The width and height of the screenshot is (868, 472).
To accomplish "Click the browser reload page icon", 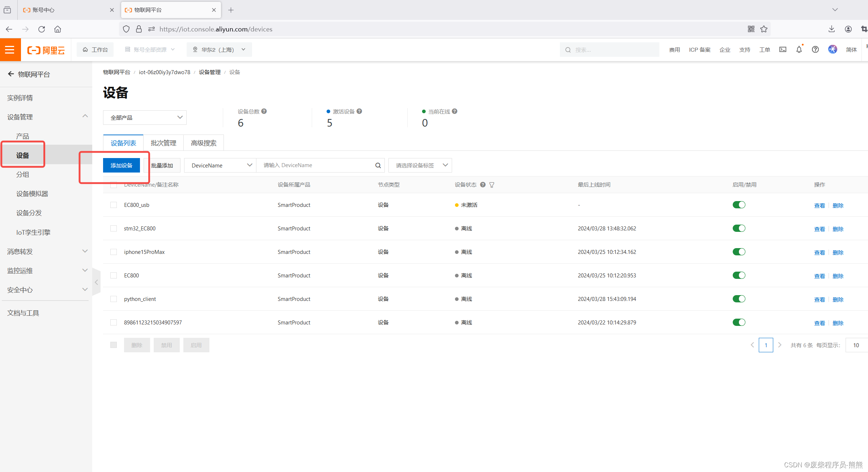I will click(42, 29).
